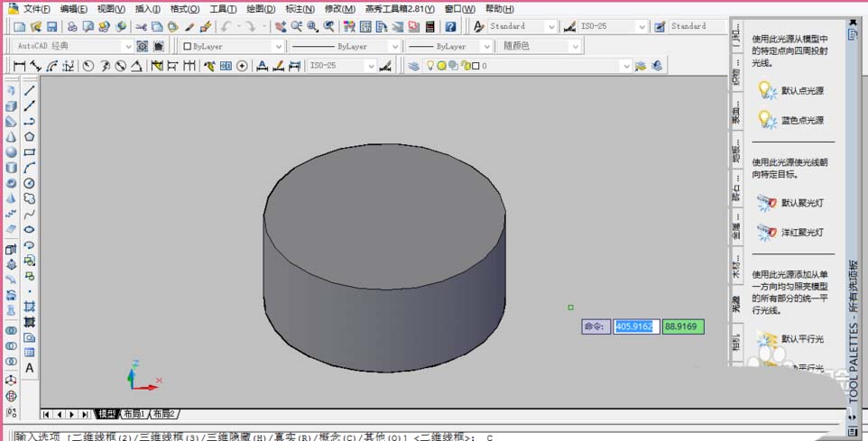Select the Multiline Text A tool

pos(30,368)
